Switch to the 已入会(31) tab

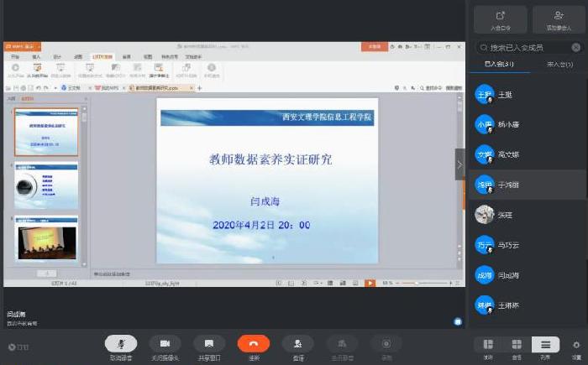(x=499, y=64)
